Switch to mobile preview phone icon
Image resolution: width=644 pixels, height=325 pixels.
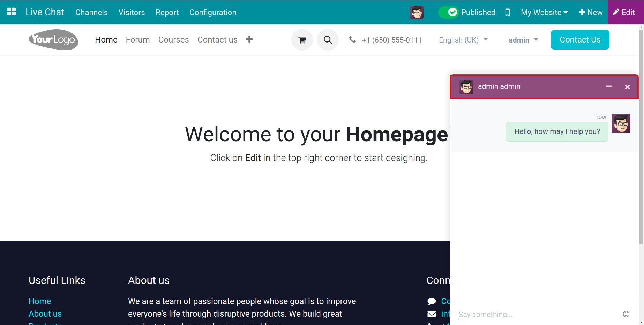point(508,13)
